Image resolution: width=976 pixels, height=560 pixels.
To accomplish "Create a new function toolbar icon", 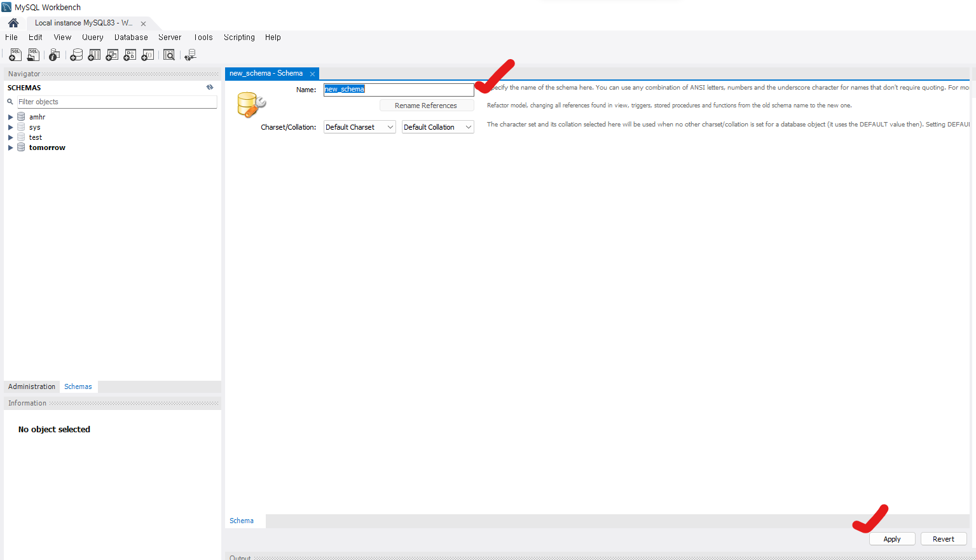I will (148, 55).
